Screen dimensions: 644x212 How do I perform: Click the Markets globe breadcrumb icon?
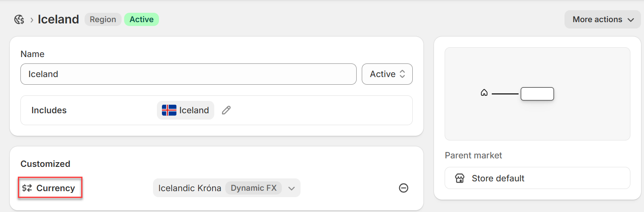coord(19,20)
